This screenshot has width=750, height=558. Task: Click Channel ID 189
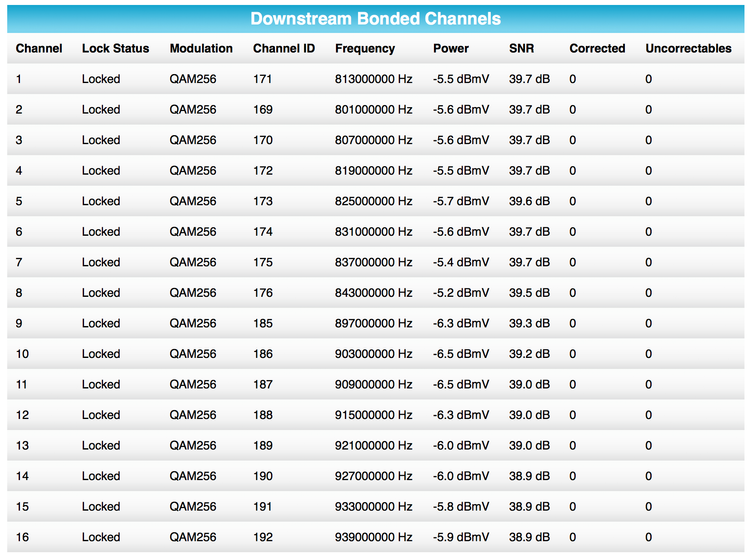[263, 446]
